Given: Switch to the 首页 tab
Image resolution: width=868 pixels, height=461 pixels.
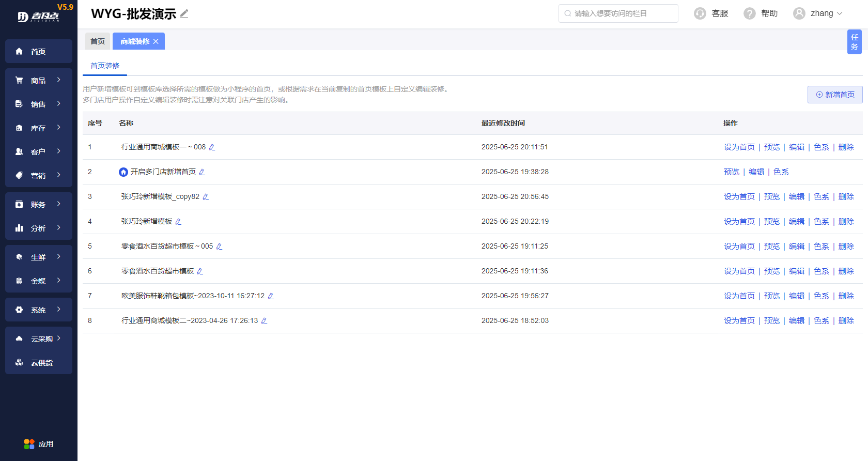Looking at the screenshot, I should (x=98, y=41).
